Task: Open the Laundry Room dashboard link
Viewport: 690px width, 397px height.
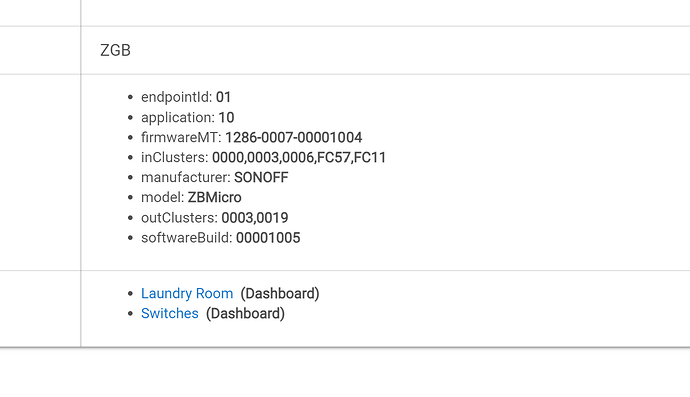Action: (x=187, y=294)
